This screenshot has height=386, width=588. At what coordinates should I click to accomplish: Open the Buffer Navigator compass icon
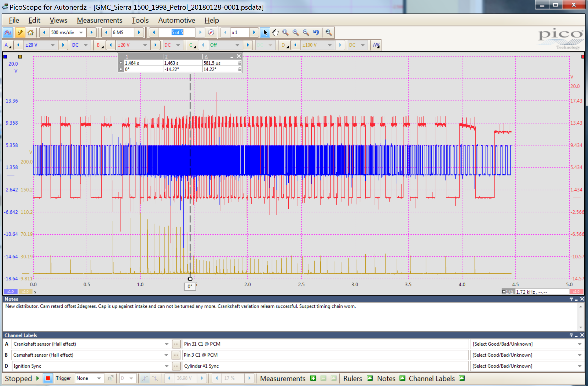coord(211,33)
